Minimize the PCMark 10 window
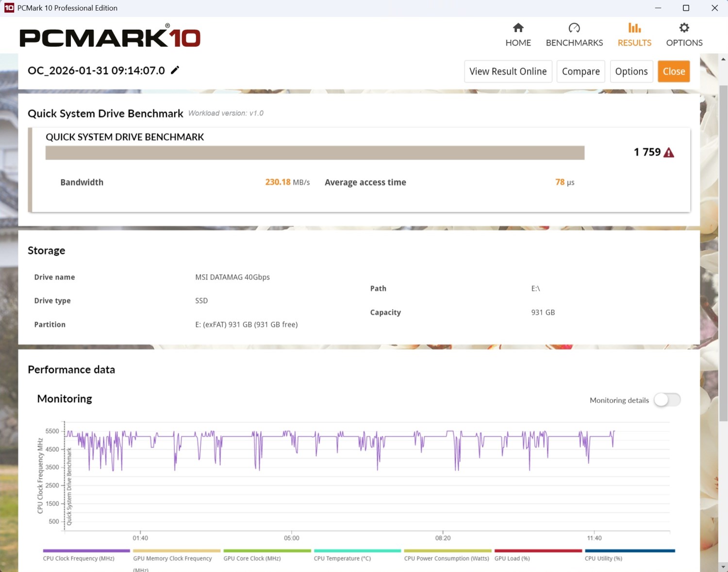 [658, 8]
